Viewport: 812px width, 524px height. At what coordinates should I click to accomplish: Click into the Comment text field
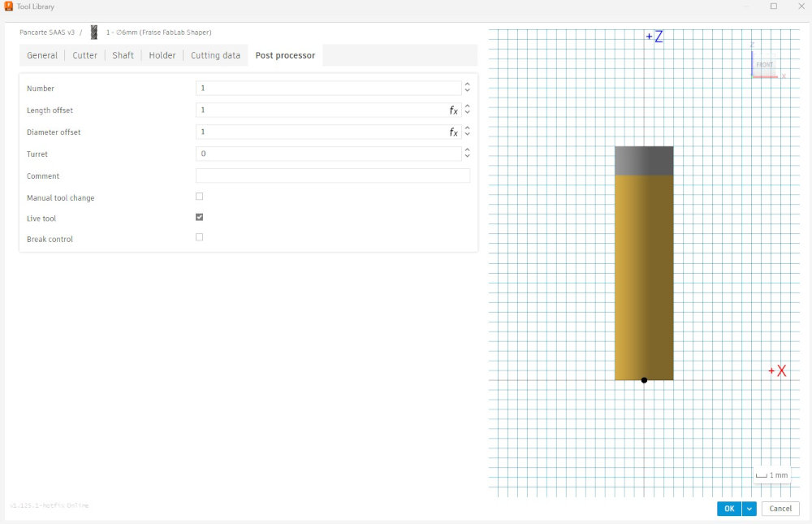tap(333, 175)
